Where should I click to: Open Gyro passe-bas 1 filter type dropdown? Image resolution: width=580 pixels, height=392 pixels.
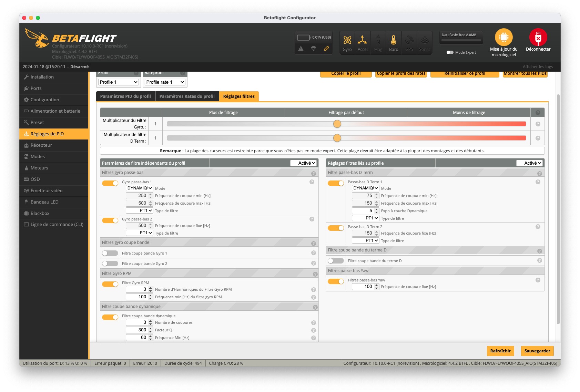tap(140, 210)
